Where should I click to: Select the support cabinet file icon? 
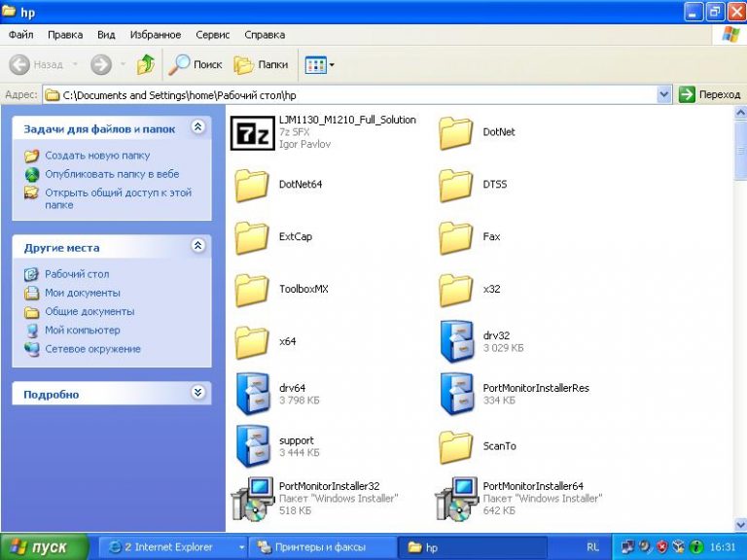click(x=253, y=446)
